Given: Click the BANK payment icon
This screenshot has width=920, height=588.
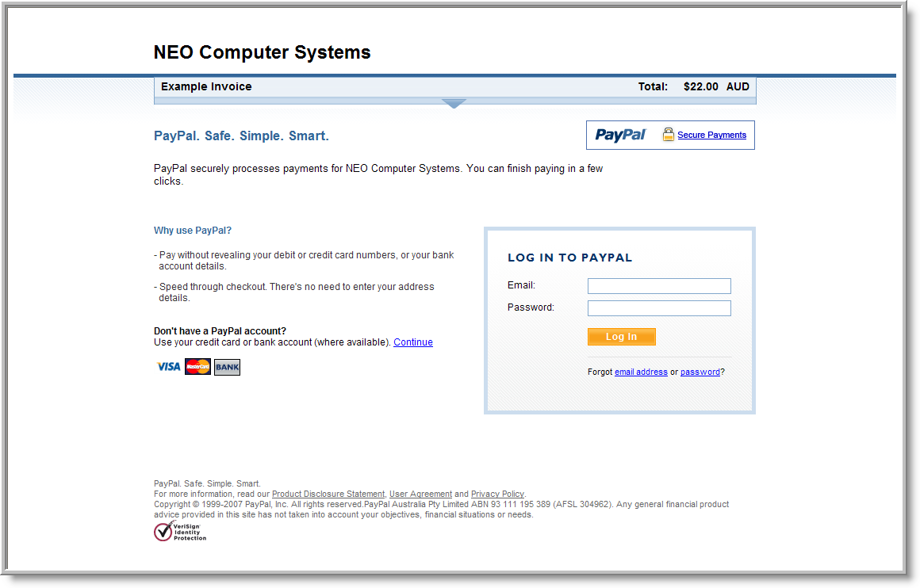Looking at the screenshot, I should pyautogui.click(x=227, y=367).
